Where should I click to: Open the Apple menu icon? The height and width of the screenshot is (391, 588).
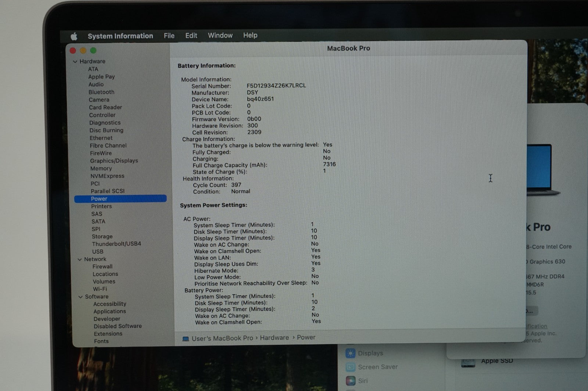74,36
